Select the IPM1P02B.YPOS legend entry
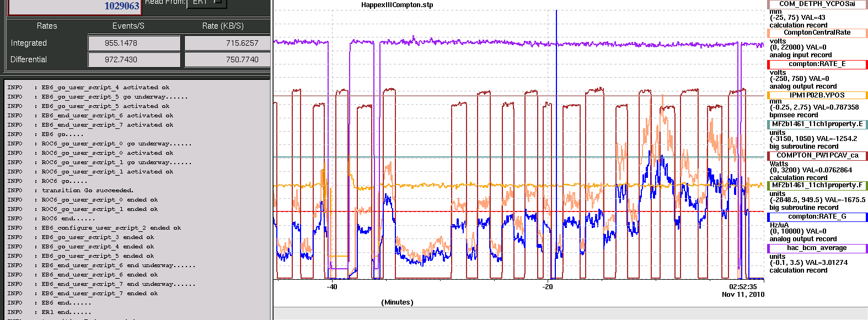This screenshot has width=868, height=320. (817, 95)
